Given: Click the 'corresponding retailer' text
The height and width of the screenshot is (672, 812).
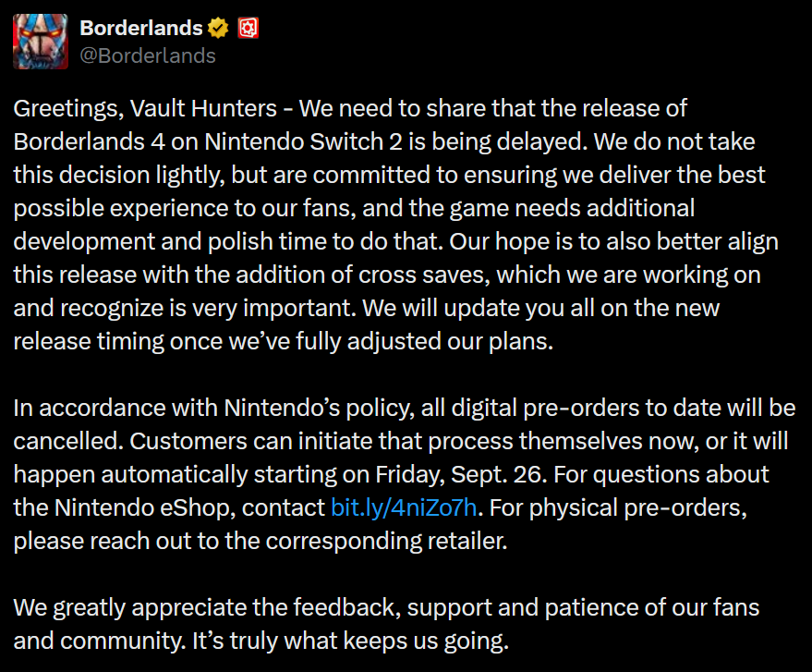Looking at the screenshot, I should [x=386, y=541].
